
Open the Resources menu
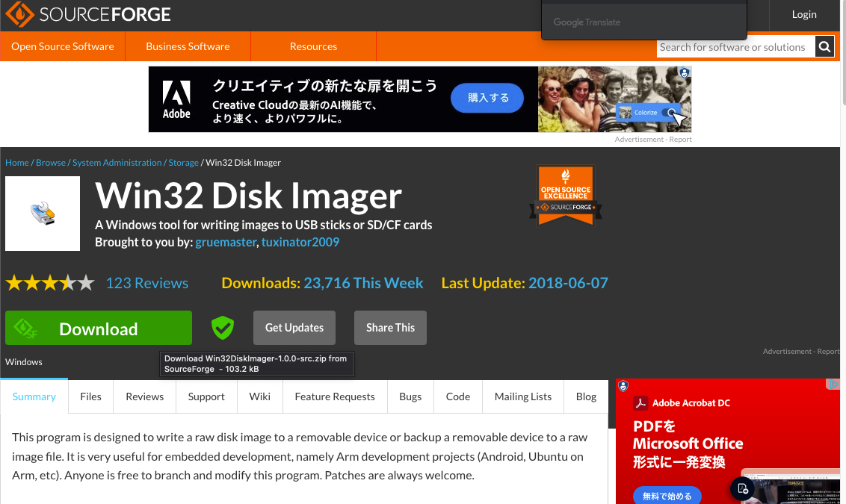[x=313, y=46]
